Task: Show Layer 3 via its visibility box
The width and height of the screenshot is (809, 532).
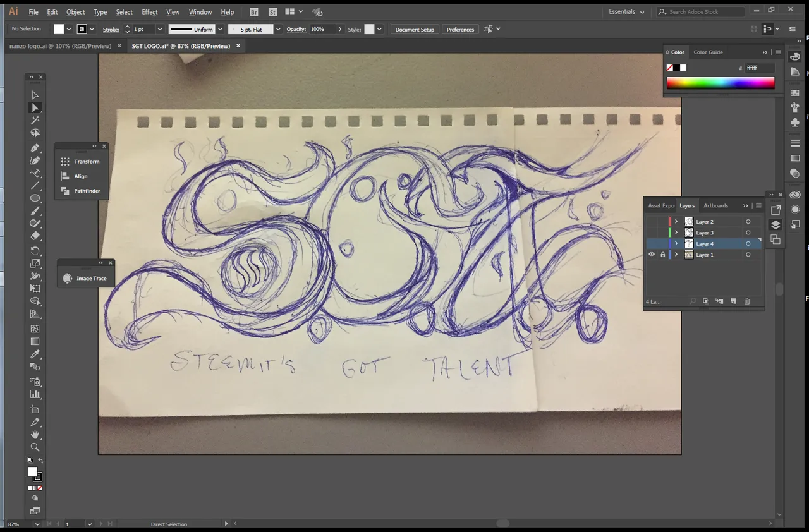Action: pos(652,233)
